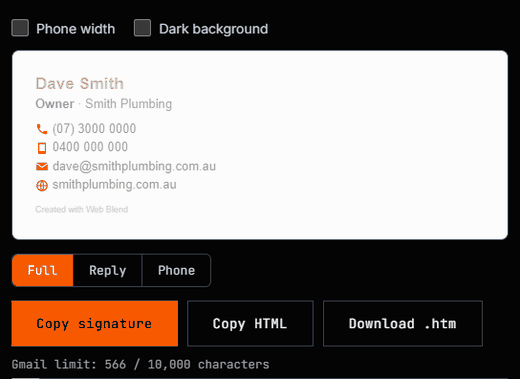Click the Created with Web Blend text
The height and width of the screenshot is (379, 520).
(82, 209)
